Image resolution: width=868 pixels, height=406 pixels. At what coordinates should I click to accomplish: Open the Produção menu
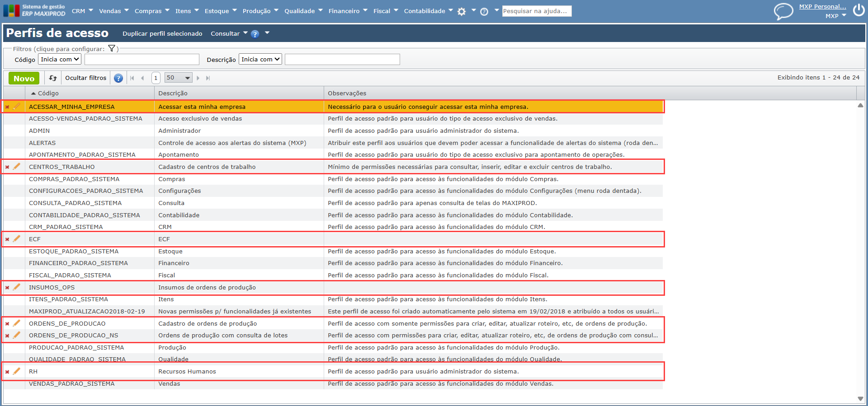click(256, 11)
